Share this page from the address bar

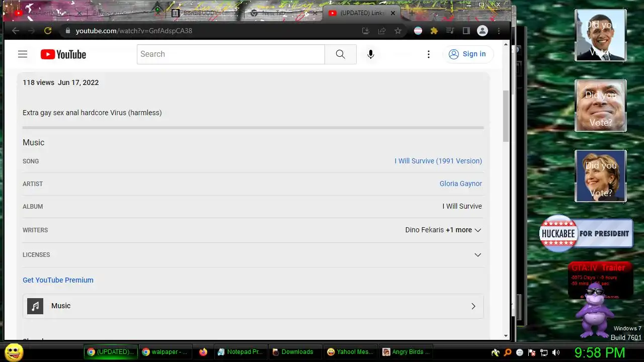pyautogui.click(x=382, y=31)
